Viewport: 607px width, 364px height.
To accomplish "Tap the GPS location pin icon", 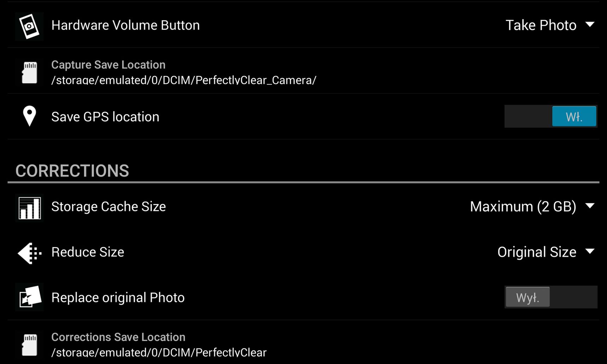I will [x=29, y=116].
